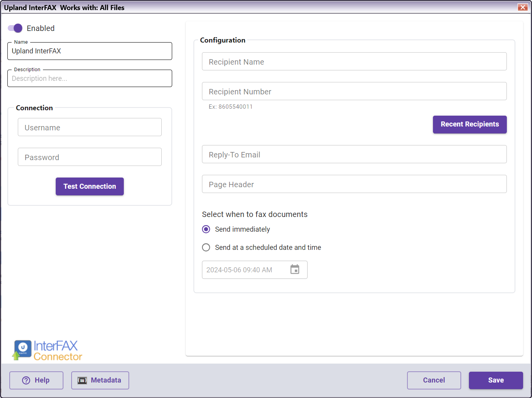Click the Configuration section heading
The image size is (532, 398).
222,40
